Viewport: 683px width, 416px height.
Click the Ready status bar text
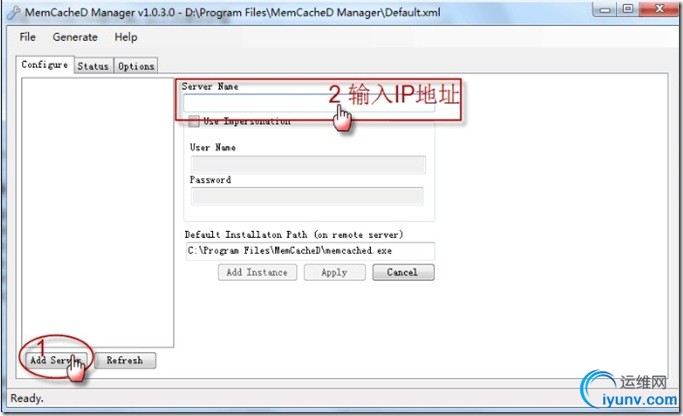pyautogui.click(x=27, y=398)
